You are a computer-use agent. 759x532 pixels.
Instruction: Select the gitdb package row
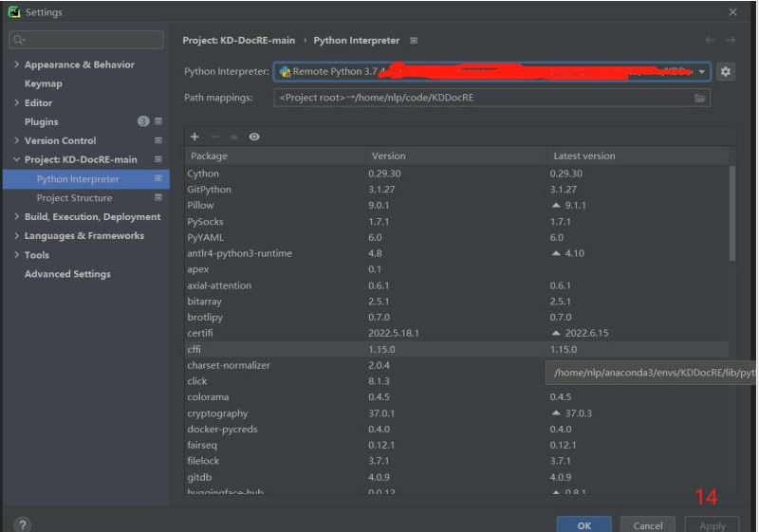click(x=457, y=477)
